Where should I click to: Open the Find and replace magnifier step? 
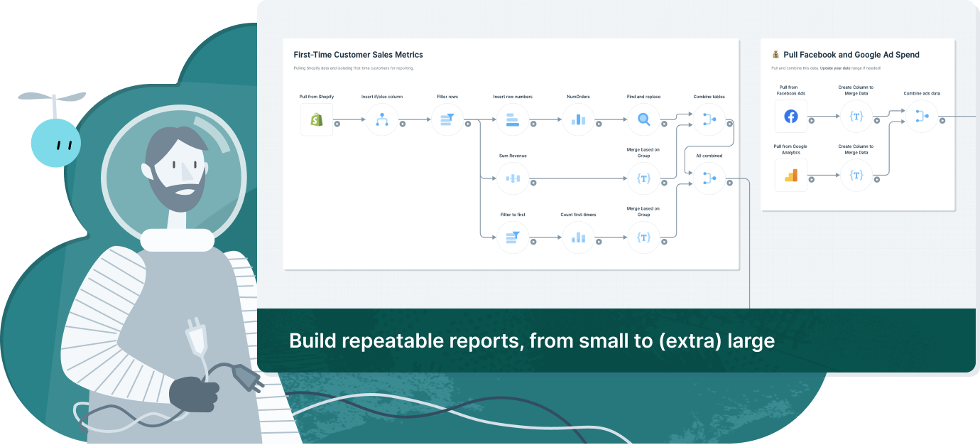[x=643, y=119]
